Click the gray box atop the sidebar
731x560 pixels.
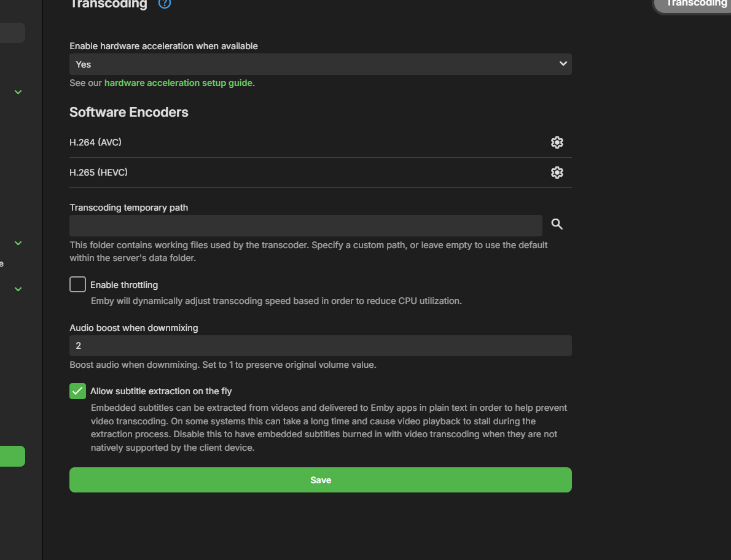(12, 33)
